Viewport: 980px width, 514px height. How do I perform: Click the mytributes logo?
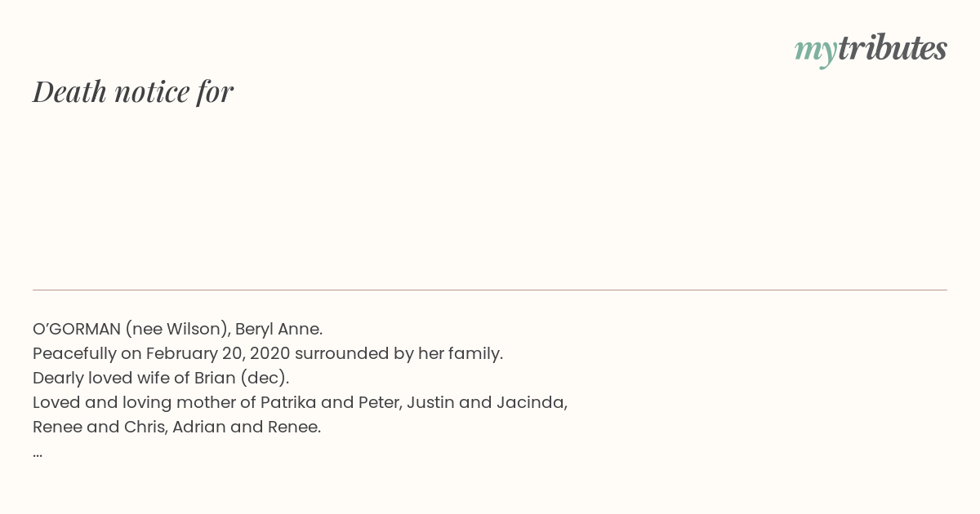871,49
